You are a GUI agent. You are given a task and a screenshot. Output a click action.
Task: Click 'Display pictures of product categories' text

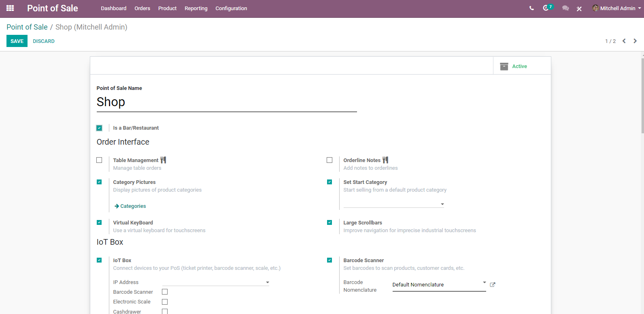coord(157,190)
